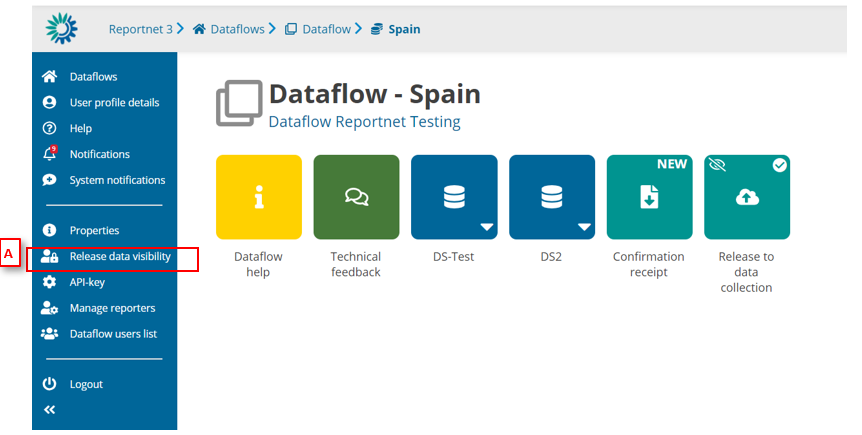Viewport: 862px width, 435px height.
Task: Click the checkmark badge on release tile
Action: click(x=779, y=165)
